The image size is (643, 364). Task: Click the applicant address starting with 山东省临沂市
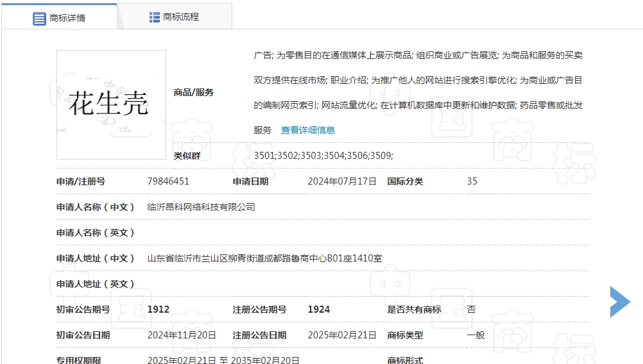tap(264, 258)
